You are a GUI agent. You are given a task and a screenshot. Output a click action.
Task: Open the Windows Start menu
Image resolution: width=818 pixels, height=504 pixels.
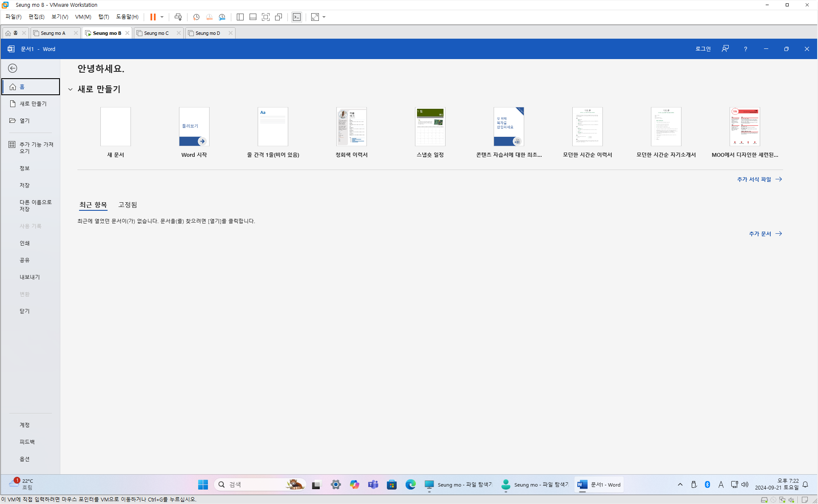pyautogui.click(x=203, y=484)
